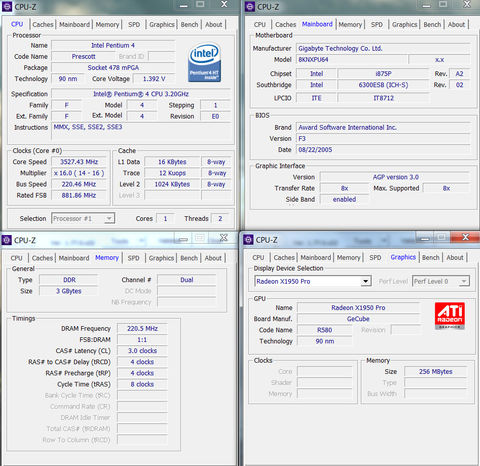Click the memory Size value 3 GBytes
This screenshot has height=466, width=480.
[69, 291]
